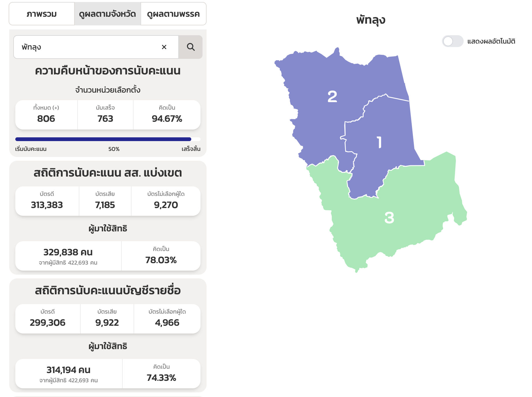Toggle the แสดงผลอัตโนมัติ switch
Image resolution: width=532 pixels, height=397 pixels.
pyautogui.click(x=452, y=41)
